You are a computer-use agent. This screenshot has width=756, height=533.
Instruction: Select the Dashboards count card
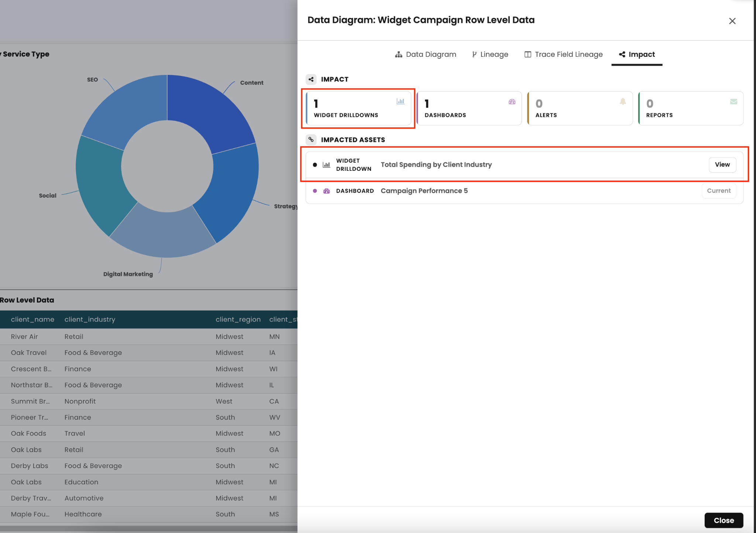pos(469,108)
